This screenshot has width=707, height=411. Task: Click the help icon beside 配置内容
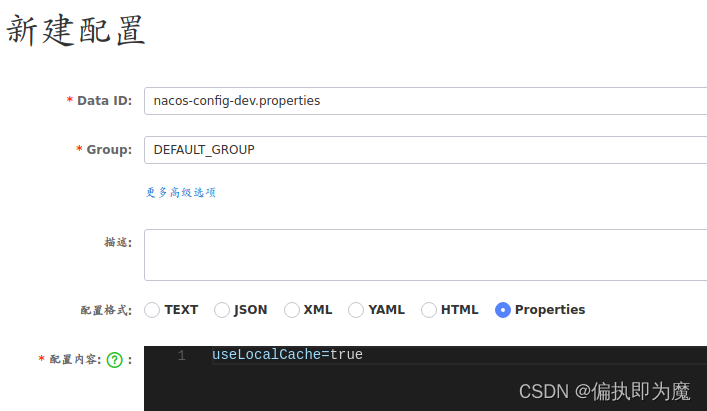coord(114,360)
